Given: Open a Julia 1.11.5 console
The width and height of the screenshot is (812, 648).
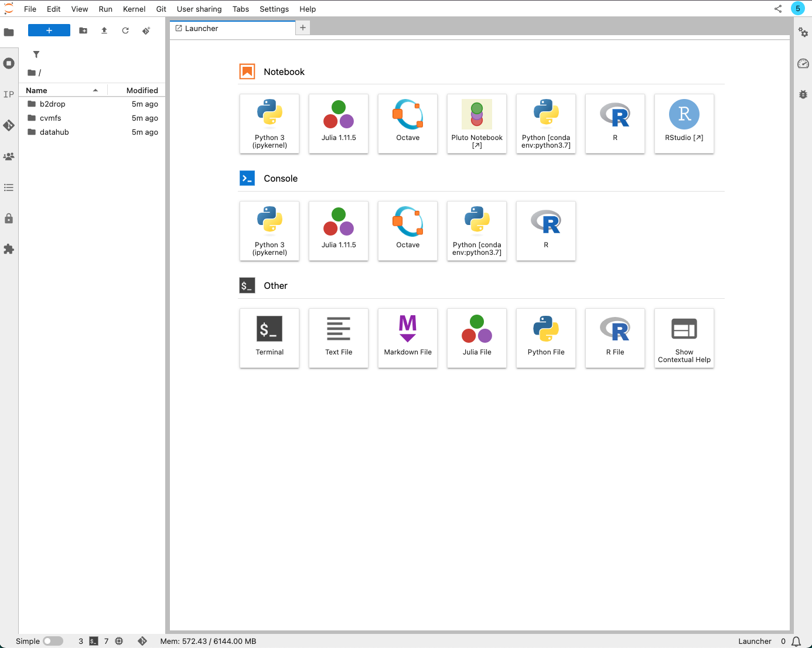Looking at the screenshot, I should tap(339, 231).
